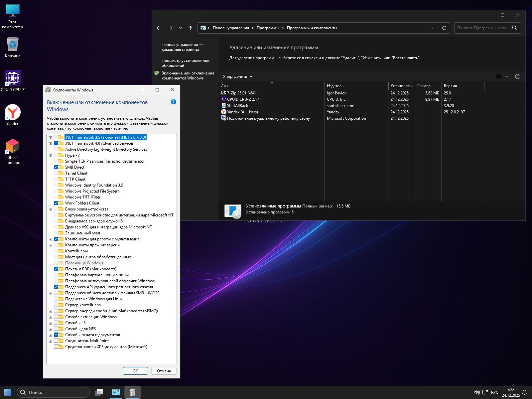Viewport: 532px width, 399px height.
Task: Toggle the Hyper-V checkbox
Action: [56, 155]
